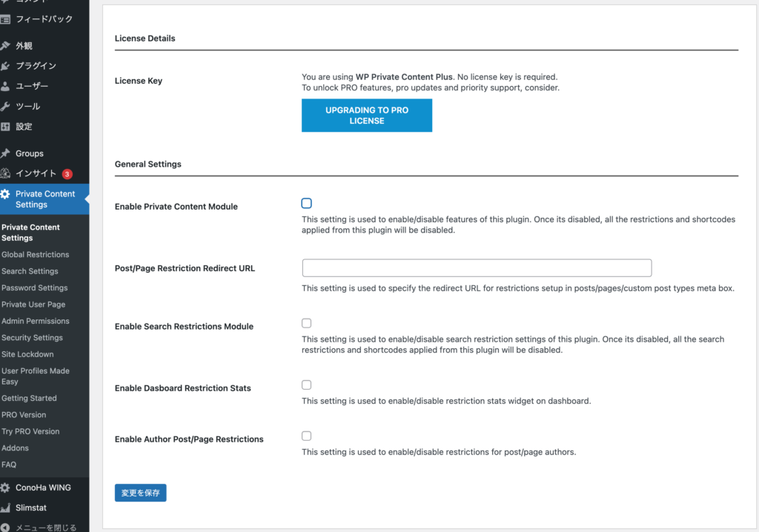
Task: Open User Profiles Made Easy link
Action: click(36, 376)
